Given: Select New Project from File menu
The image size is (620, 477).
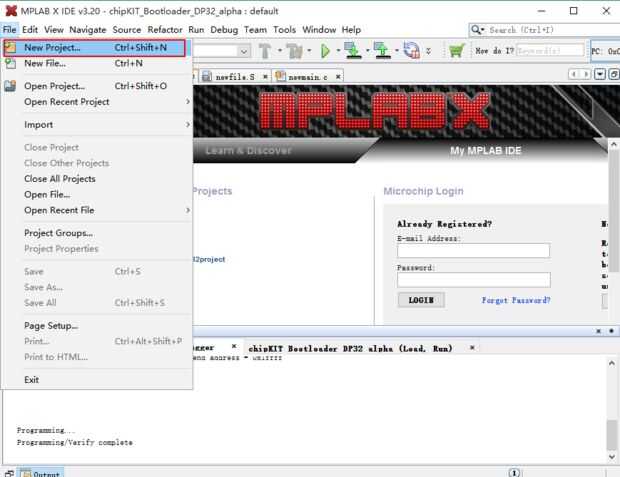Looking at the screenshot, I should click(x=94, y=48).
